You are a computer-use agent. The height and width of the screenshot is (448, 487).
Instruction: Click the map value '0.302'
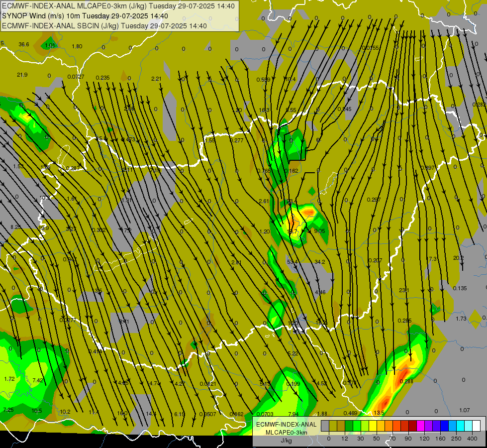99,230
